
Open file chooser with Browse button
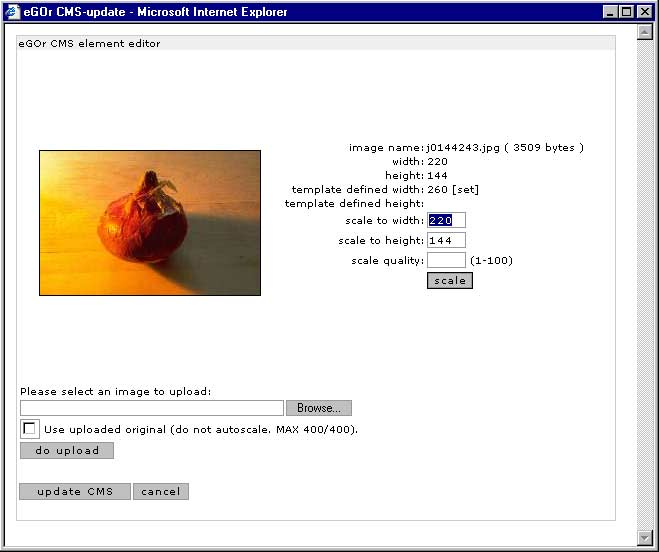coord(319,408)
